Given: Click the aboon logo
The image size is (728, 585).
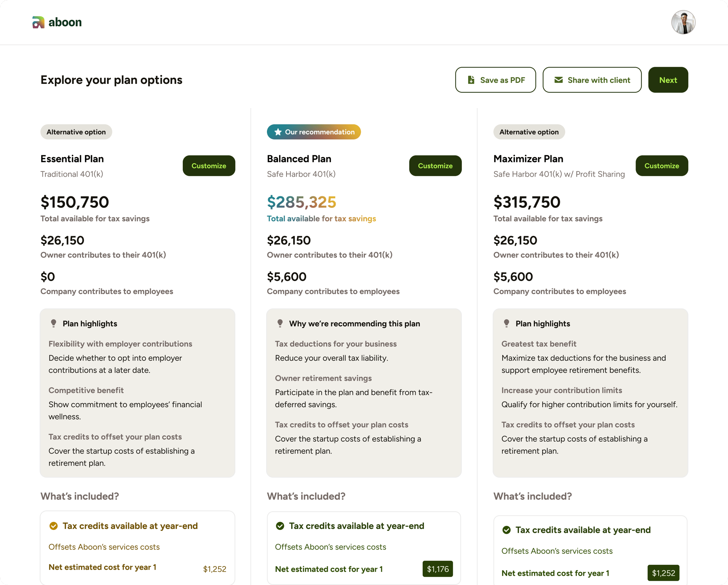Looking at the screenshot, I should (57, 22).
